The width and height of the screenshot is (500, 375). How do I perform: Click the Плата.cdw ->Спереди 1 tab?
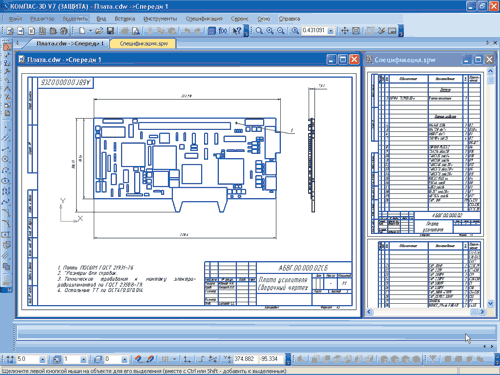click(70, 43)
